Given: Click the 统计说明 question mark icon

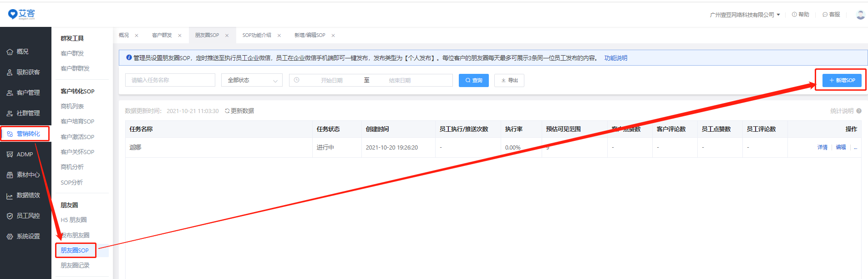Looking at the screenshot, I should click(x=859, y=111).
